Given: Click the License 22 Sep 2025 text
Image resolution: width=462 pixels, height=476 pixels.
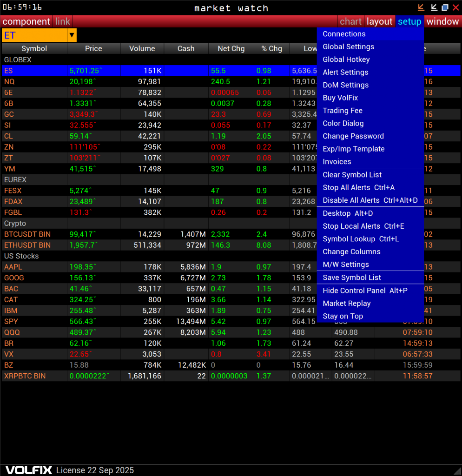Looking at the screenshot, I should (95, 470).
